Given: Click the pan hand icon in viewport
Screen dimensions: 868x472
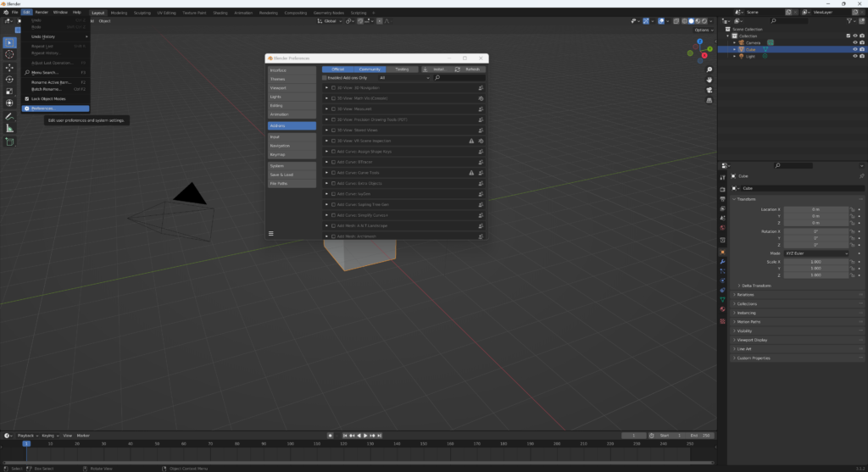Looking at the screenshot, I should (x=709, y=80).
